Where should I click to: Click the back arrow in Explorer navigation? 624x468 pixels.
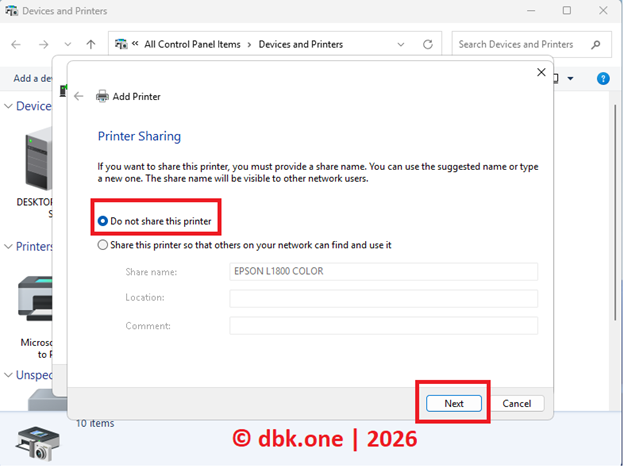[x=16, y=45]
